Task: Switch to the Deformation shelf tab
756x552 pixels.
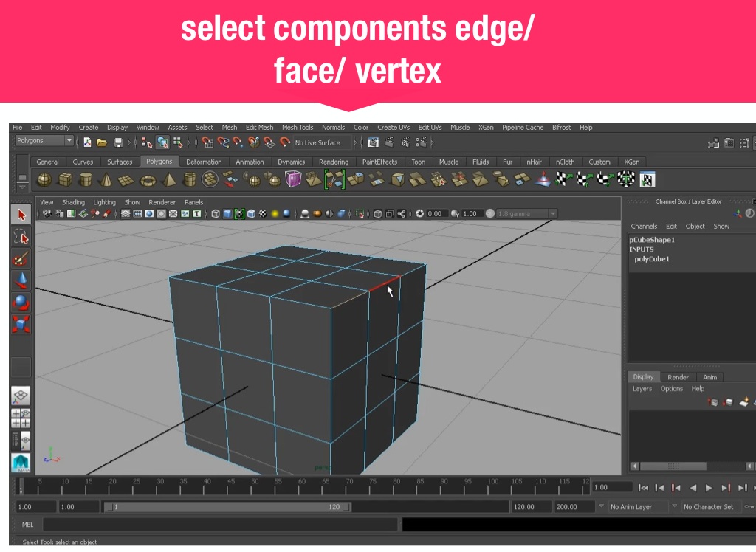Action: coord(204,162)
